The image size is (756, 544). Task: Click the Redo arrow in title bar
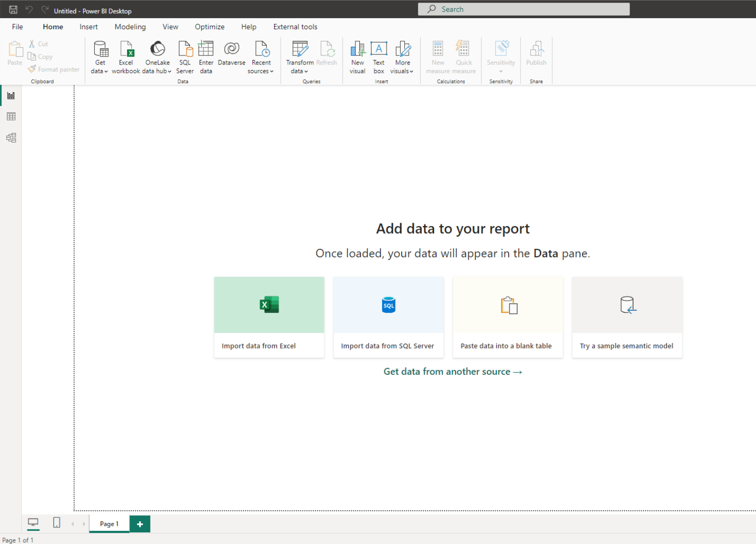pos(45,10)
